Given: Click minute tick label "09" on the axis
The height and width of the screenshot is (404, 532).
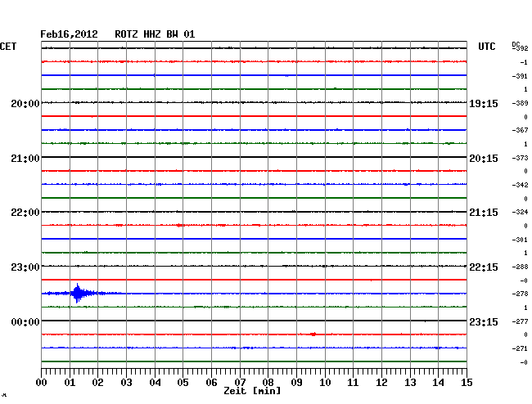Looking at the screenshot, I should 296,383.
